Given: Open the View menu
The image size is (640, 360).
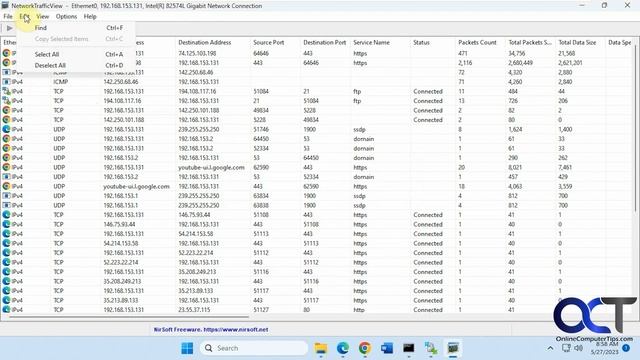Looking at the screenshot, I should click(42, 16).
